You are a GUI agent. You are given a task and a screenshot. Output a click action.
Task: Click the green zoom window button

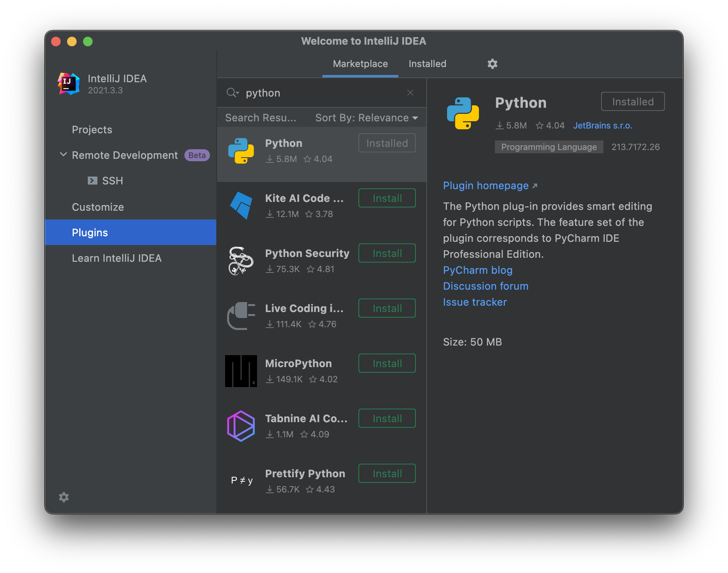click(88, 41)
